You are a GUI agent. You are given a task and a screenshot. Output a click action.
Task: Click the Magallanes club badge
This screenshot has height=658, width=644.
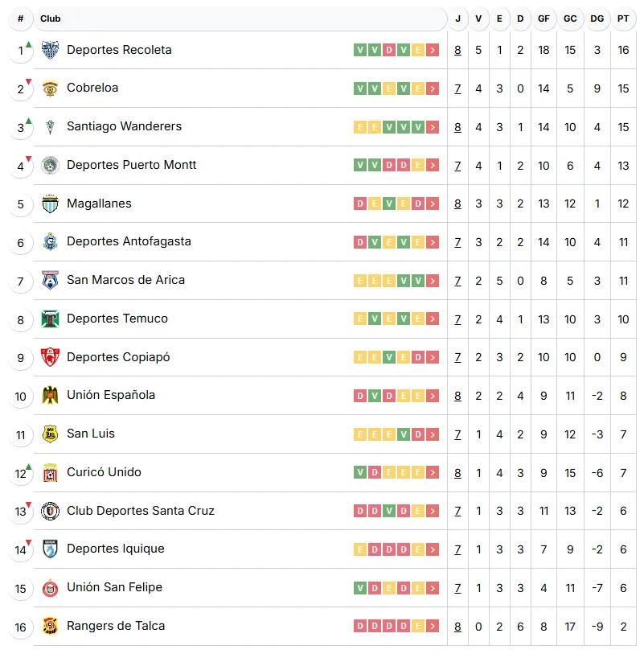pos(50,204)
